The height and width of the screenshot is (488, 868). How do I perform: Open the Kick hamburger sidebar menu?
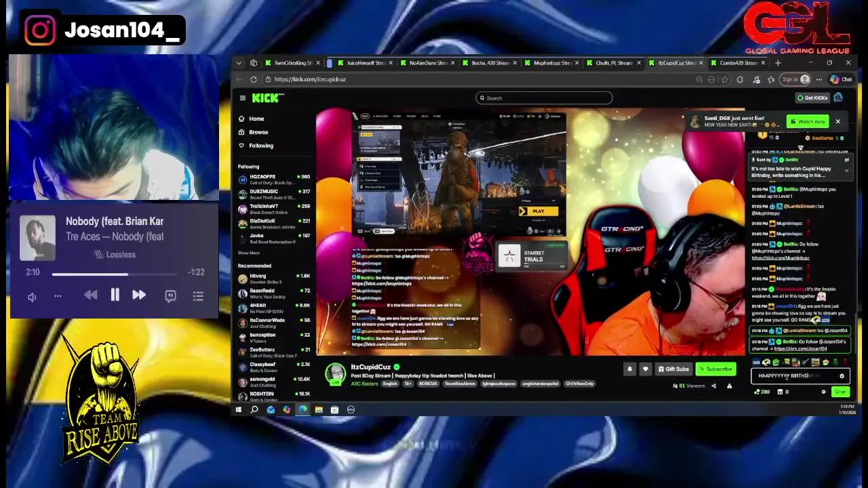(x=242, y=98)
